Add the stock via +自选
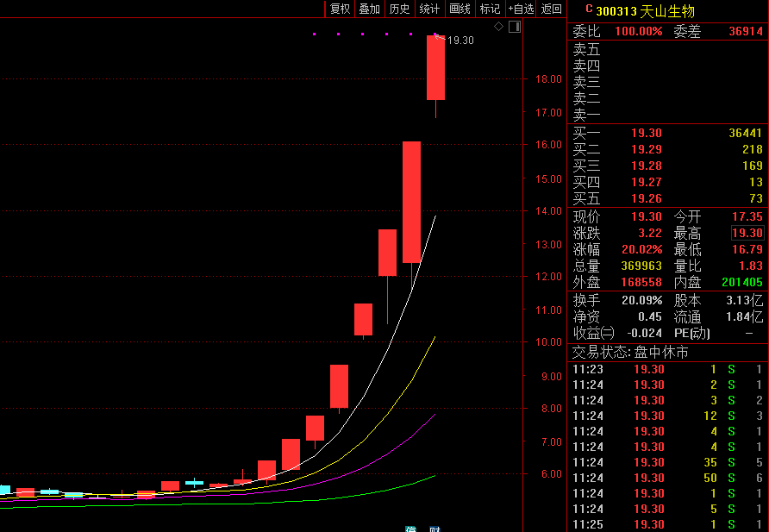The height and width of the screenshot is (532, 769). (x=521, y=9)
